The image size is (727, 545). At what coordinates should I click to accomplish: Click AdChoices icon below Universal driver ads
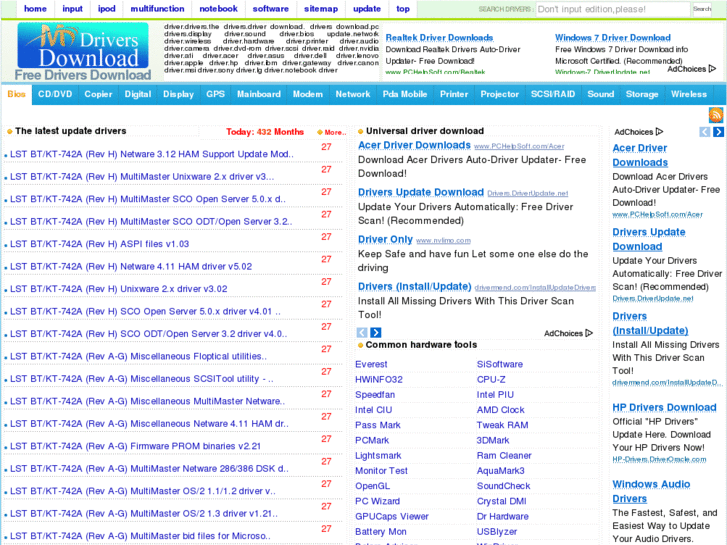click(x=568, y=333)
